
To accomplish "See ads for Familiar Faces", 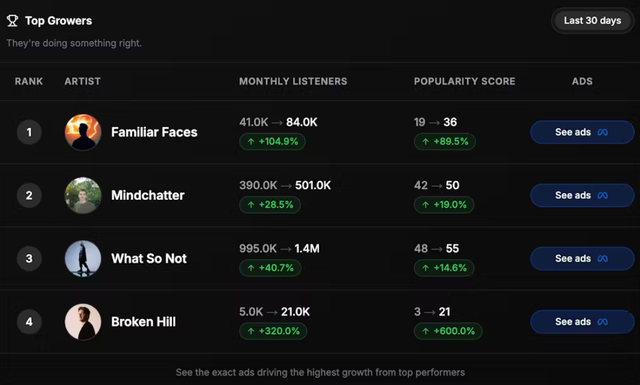I will click(582, 132).
